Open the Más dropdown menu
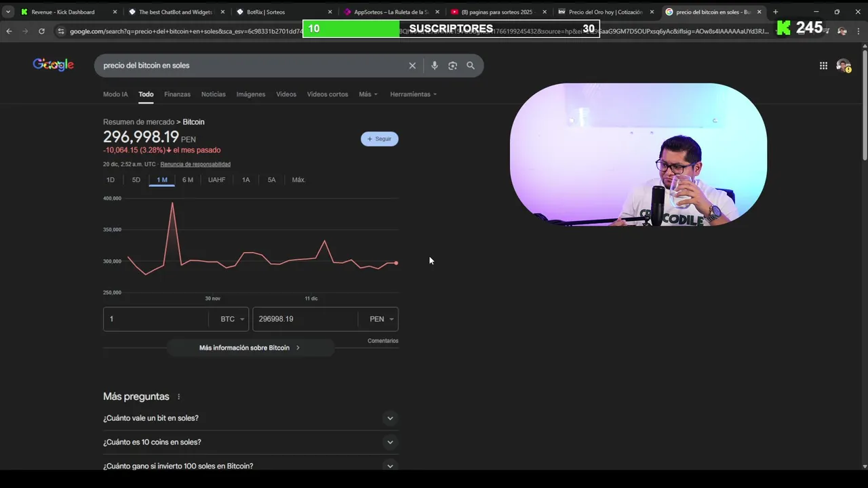 point(368,94)
